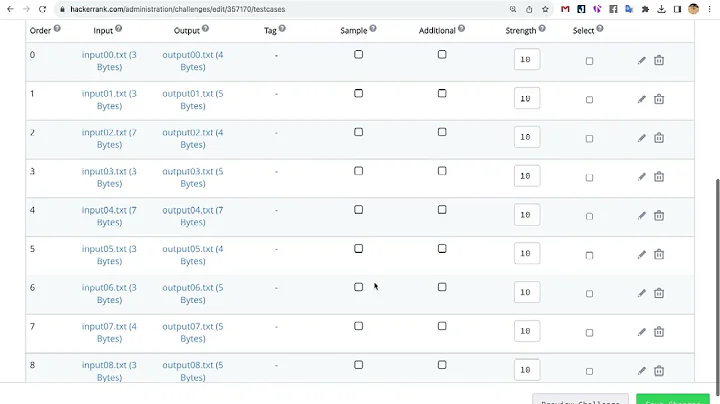The width and height of the screenshot is (720, 404).
Task: Enable Sample for test case 7
Action: [359, 326]
